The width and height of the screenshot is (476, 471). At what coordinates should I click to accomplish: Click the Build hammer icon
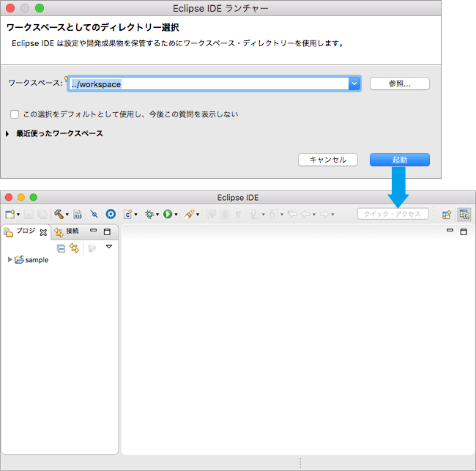[59, 215]
